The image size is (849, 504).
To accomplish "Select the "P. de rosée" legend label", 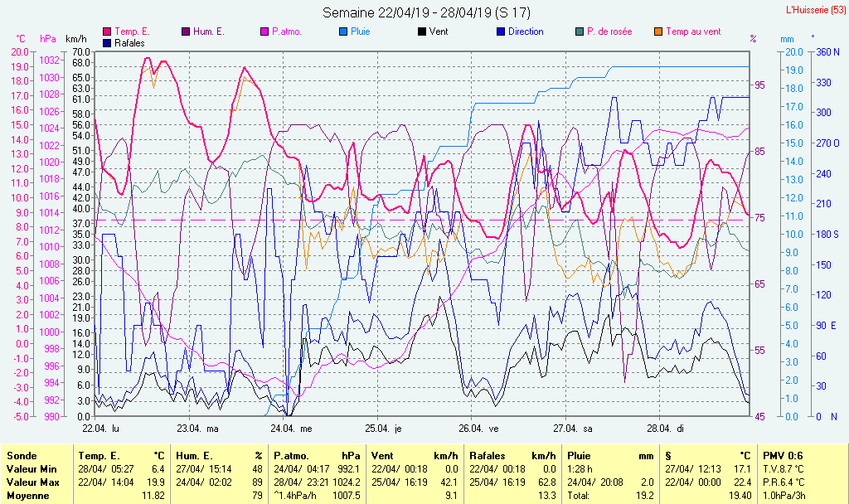I will pos(609,32).
